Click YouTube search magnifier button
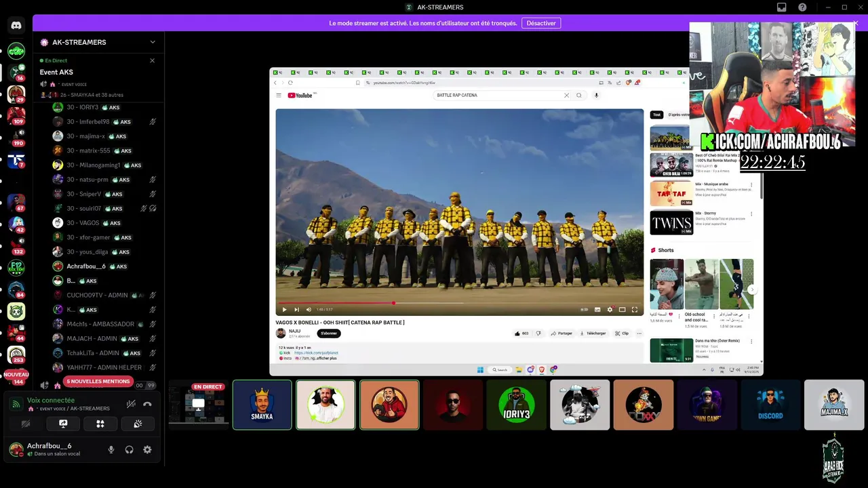Viewport: 868px width, 488px height. coord(578,96)
